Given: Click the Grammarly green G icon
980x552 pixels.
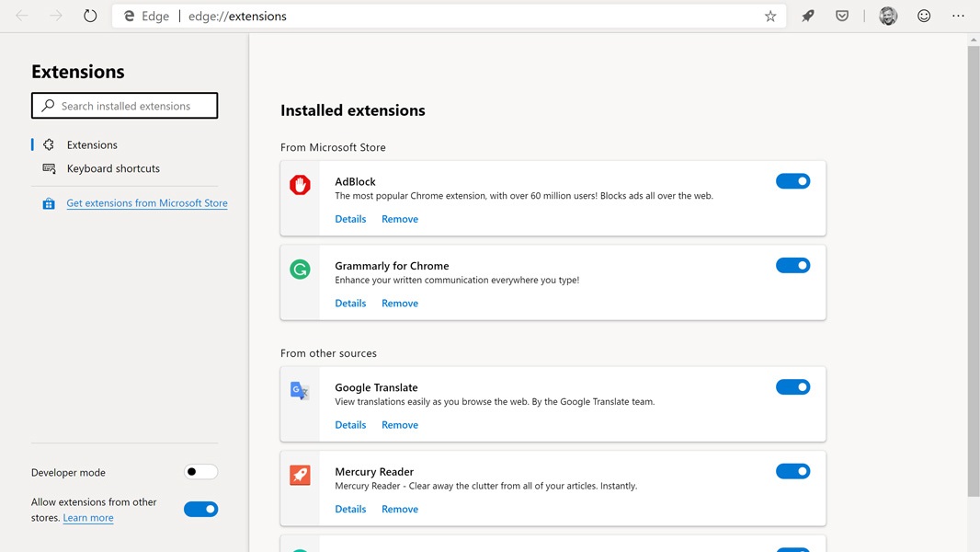Looking at the screenshot, I should click(300, 270).
